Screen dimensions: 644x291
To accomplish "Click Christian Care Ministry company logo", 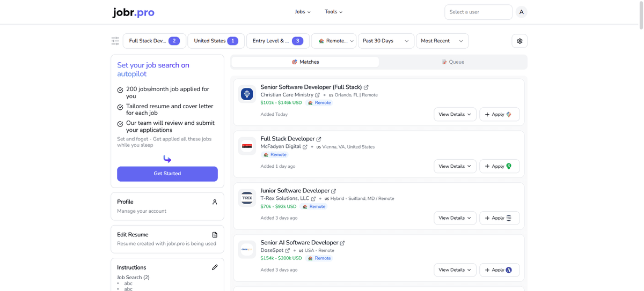I will 247,94.
